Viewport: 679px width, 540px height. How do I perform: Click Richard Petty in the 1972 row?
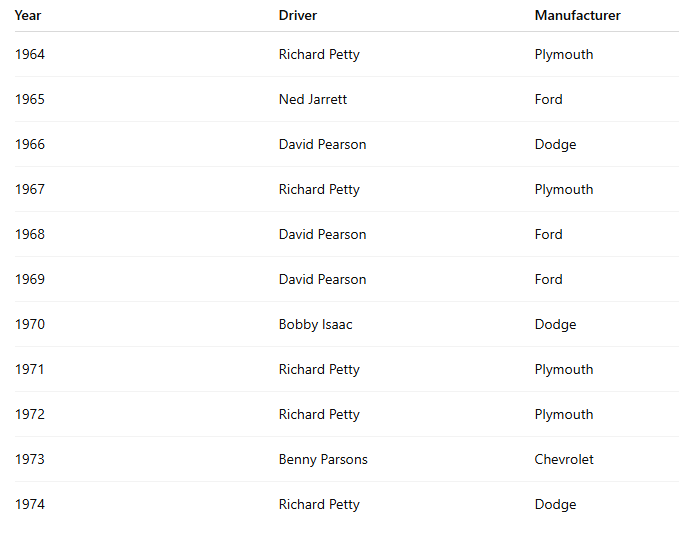coord(319,415)
